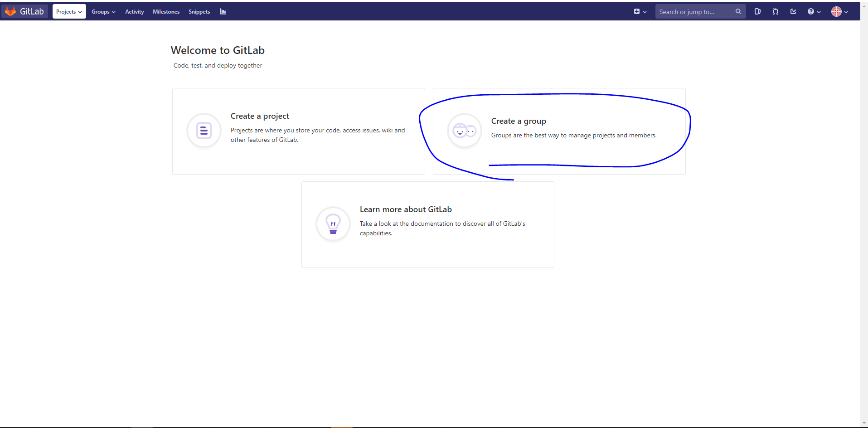This screenshot has width=868, height=428.
Task: Click the 'Take a look at the documentation' text
Action: 442,229
